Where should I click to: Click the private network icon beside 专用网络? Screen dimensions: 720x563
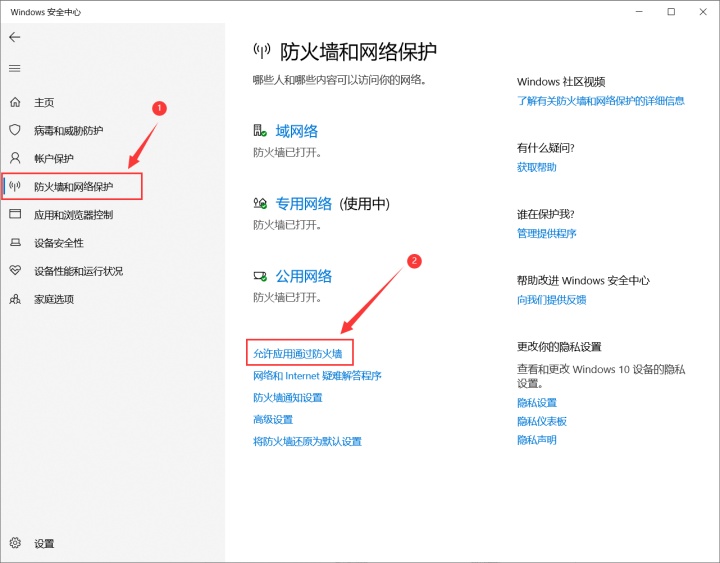(260, 203)
